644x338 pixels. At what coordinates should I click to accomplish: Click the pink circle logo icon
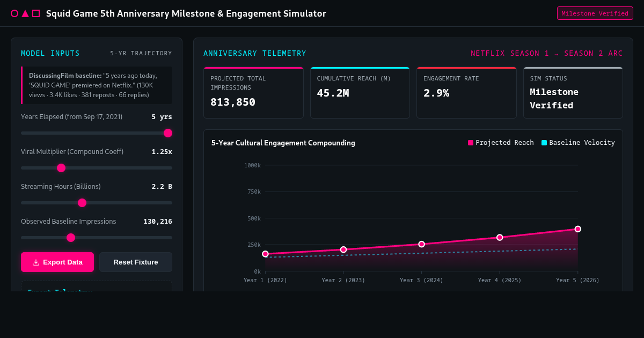tap(14, 13)
